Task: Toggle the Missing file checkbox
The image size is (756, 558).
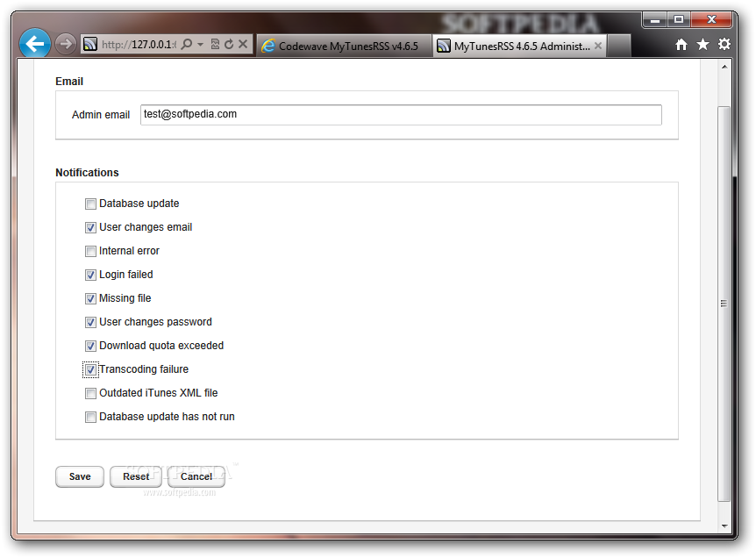Action: [90, 298]
